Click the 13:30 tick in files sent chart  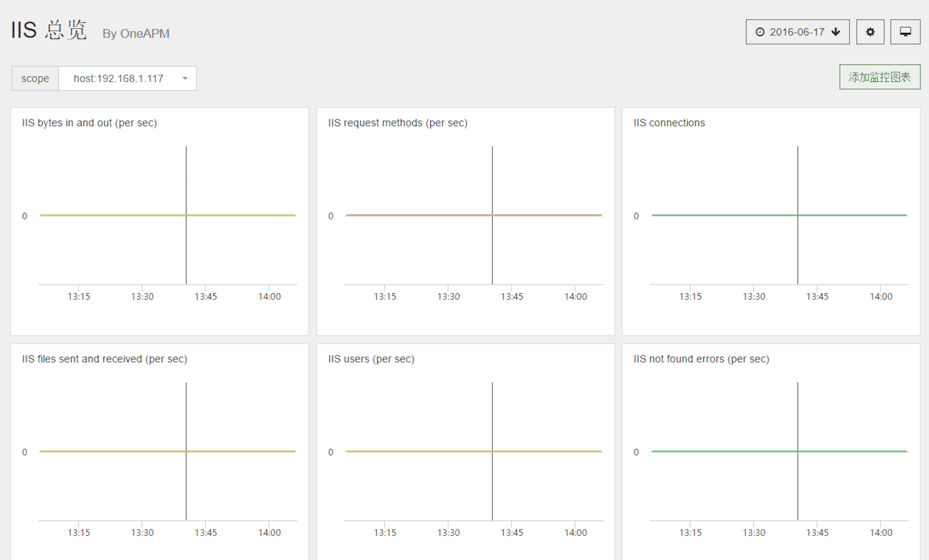[x=142, y=532]
